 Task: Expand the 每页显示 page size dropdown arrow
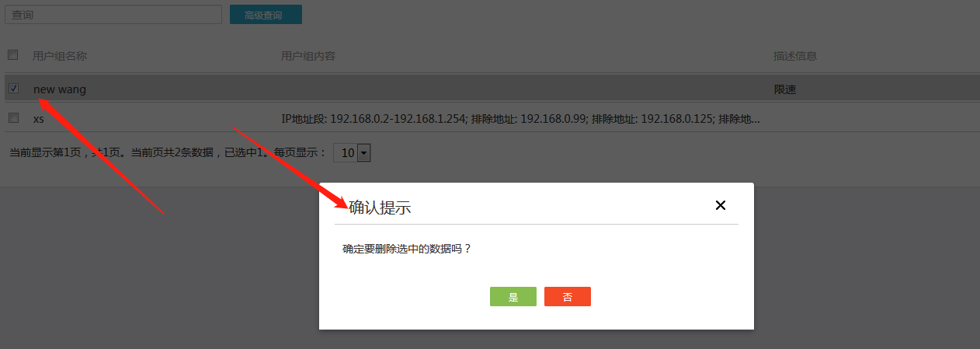click(x=363, y=153)
